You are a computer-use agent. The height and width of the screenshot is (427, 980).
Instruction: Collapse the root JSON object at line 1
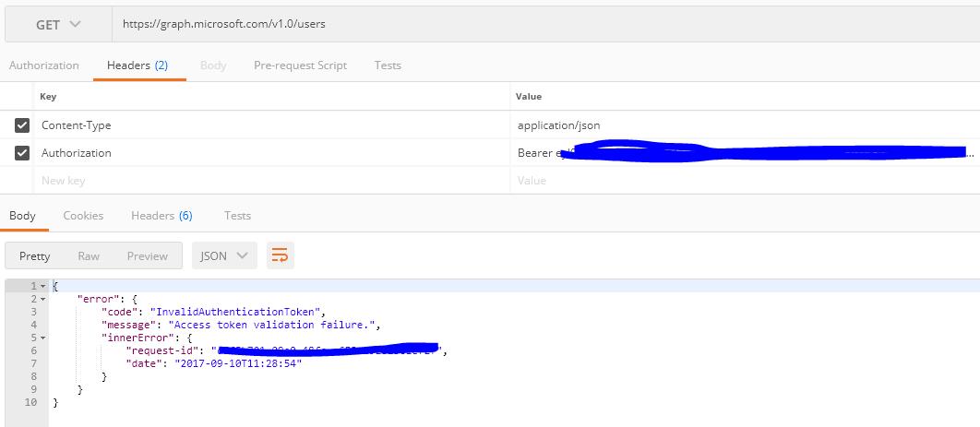(42, 287)
